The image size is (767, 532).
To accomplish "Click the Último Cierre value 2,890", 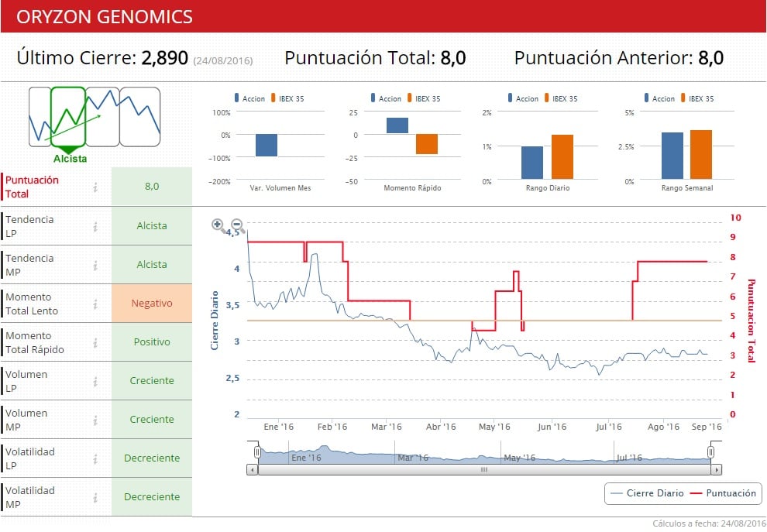I will coord(165,58).
